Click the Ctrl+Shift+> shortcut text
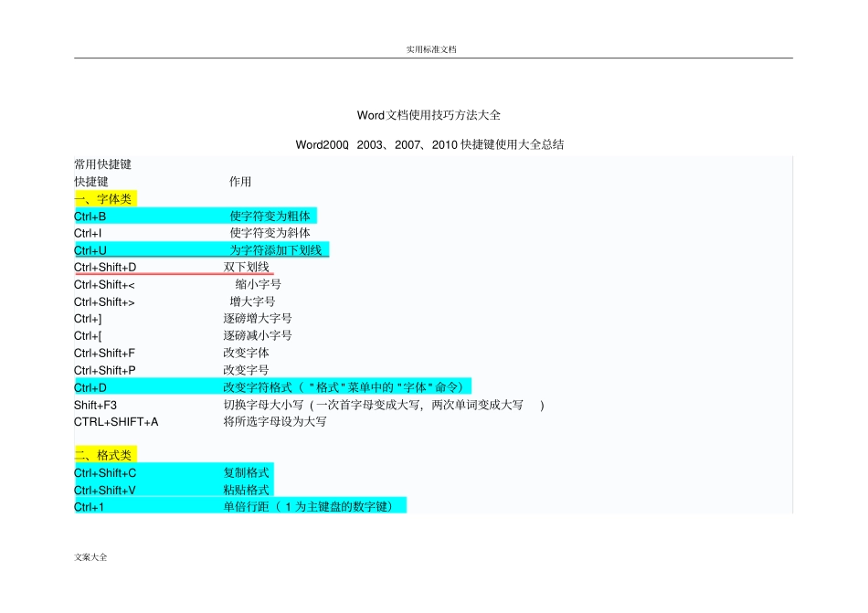 coord(104,302)
